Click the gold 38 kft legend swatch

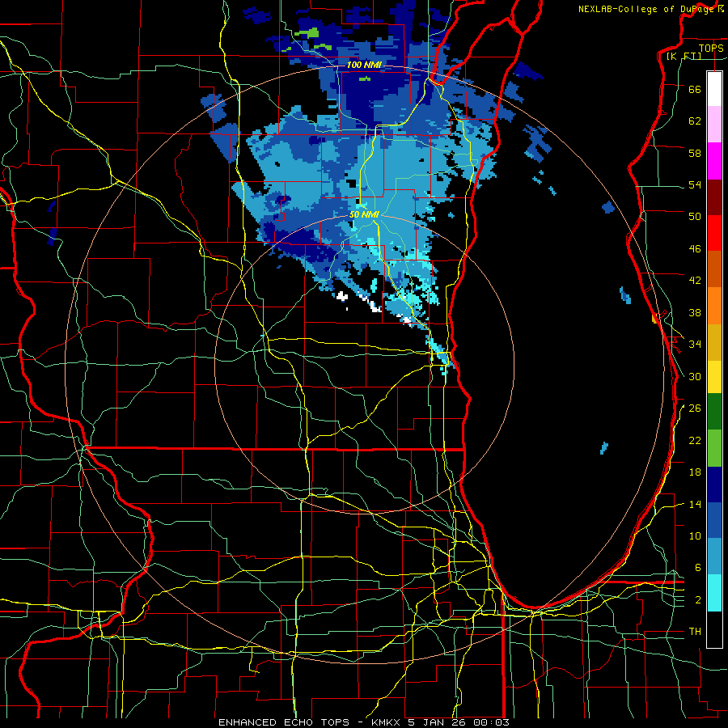click(x=714, y=342)
